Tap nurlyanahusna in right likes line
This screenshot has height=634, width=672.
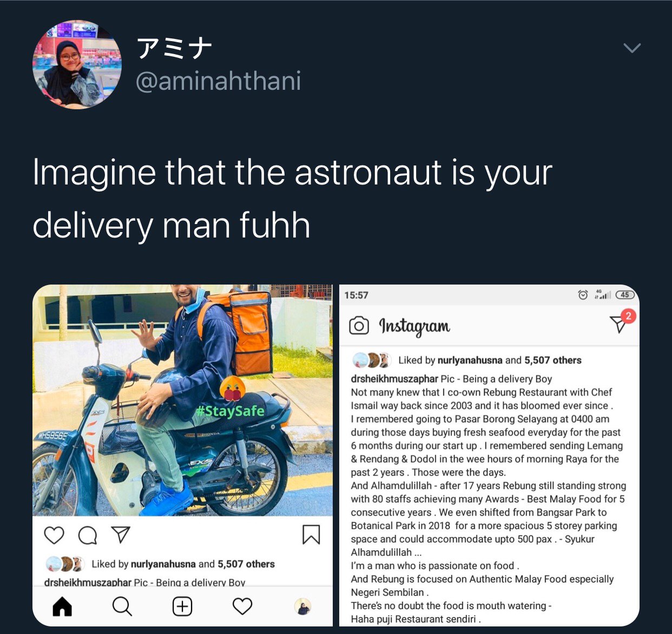coord(470,360)
